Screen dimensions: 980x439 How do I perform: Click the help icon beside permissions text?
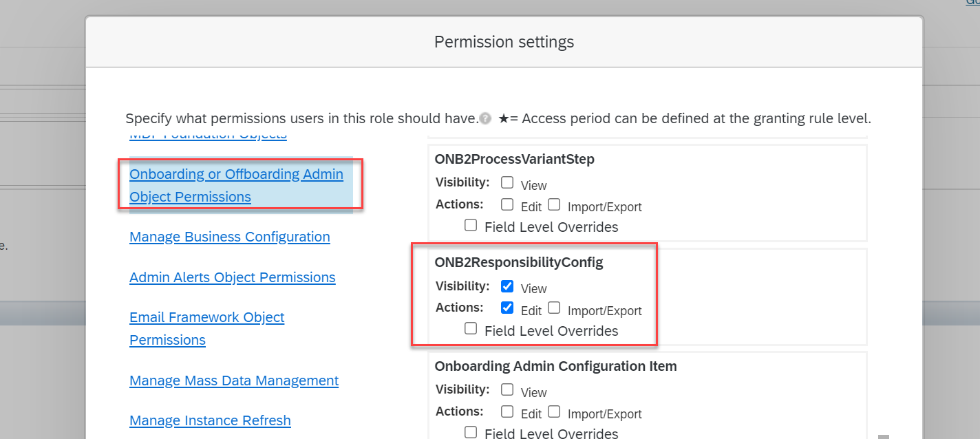point(485,118)
